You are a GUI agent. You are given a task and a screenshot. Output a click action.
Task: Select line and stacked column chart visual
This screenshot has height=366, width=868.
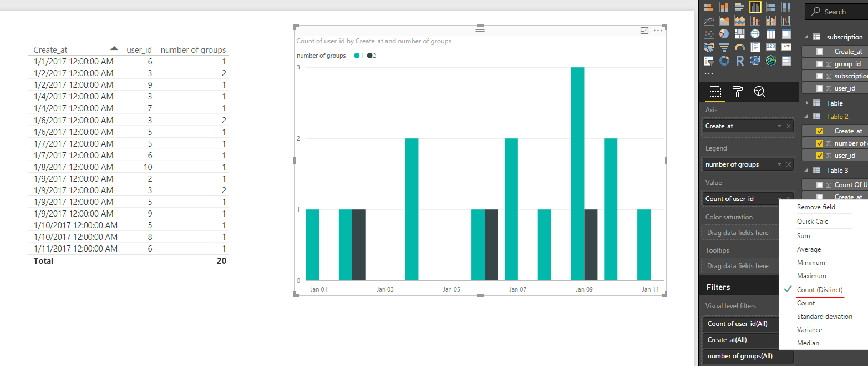pyautogui.click(x=755, y=21)
